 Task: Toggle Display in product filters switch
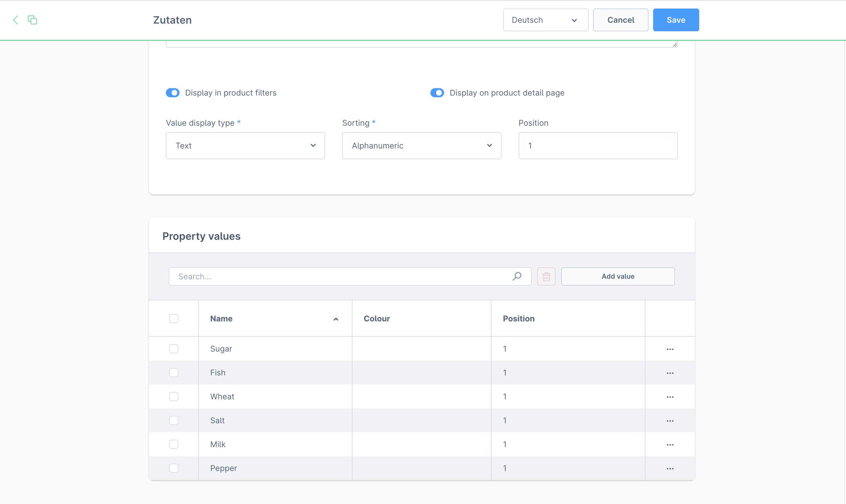coord(173,93)
